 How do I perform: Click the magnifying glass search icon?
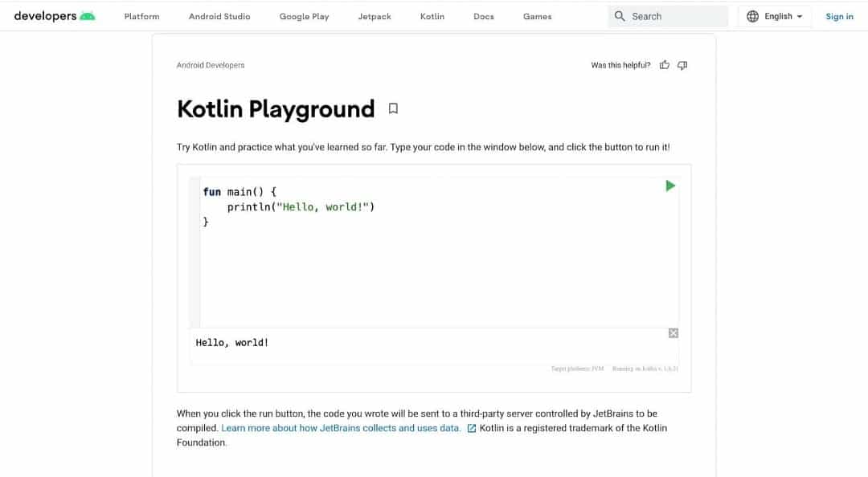click(619, 15)
